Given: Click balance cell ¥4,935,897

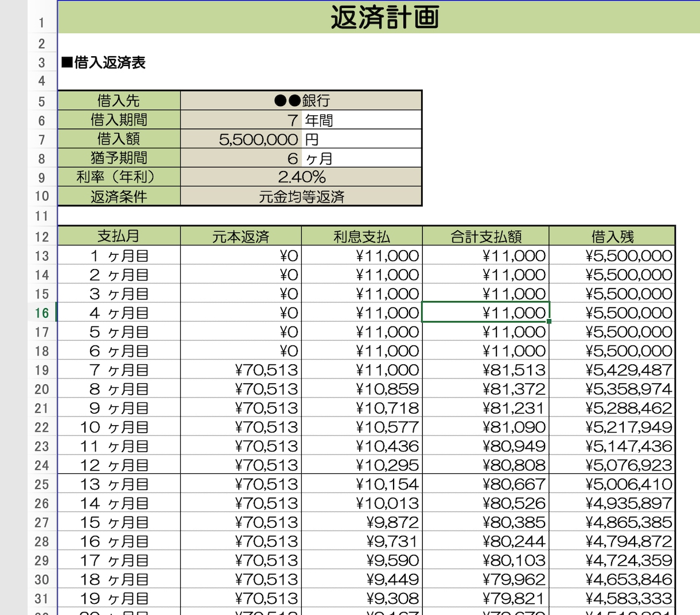Looking at the screenshot, I should pyautogui.click(x=612, y=503).
